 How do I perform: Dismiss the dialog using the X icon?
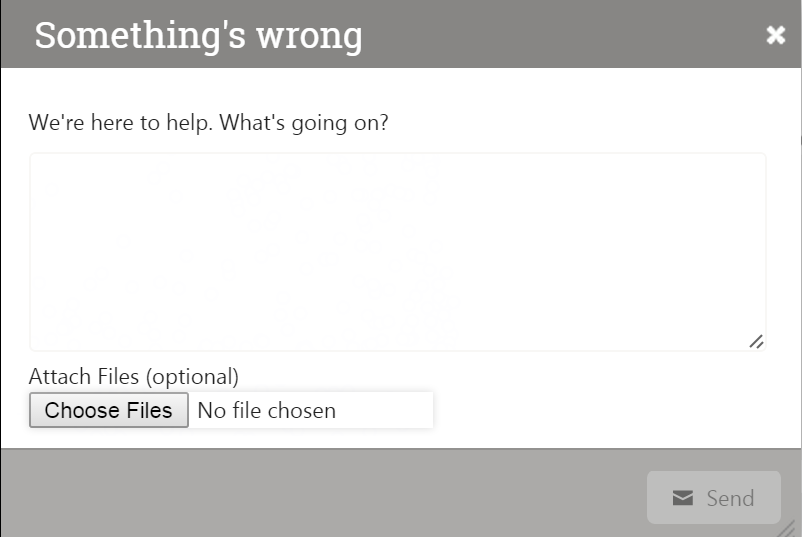click(775, 35)
